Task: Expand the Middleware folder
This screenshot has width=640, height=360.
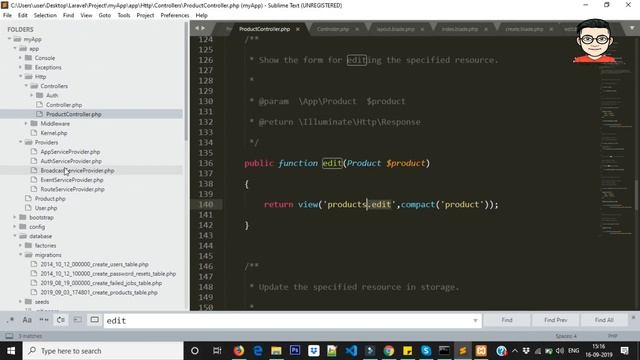Action: [26, 124]
